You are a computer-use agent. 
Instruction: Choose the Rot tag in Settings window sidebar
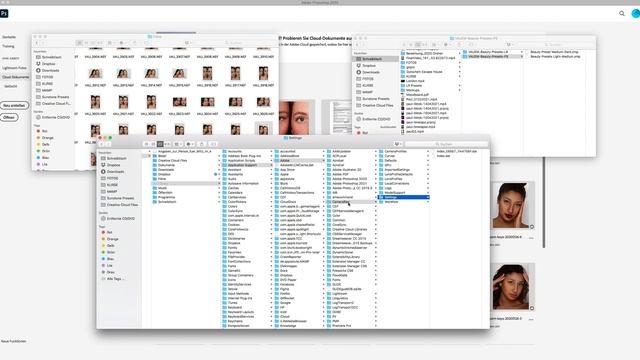pyautogui.click(x=109, y=232)
